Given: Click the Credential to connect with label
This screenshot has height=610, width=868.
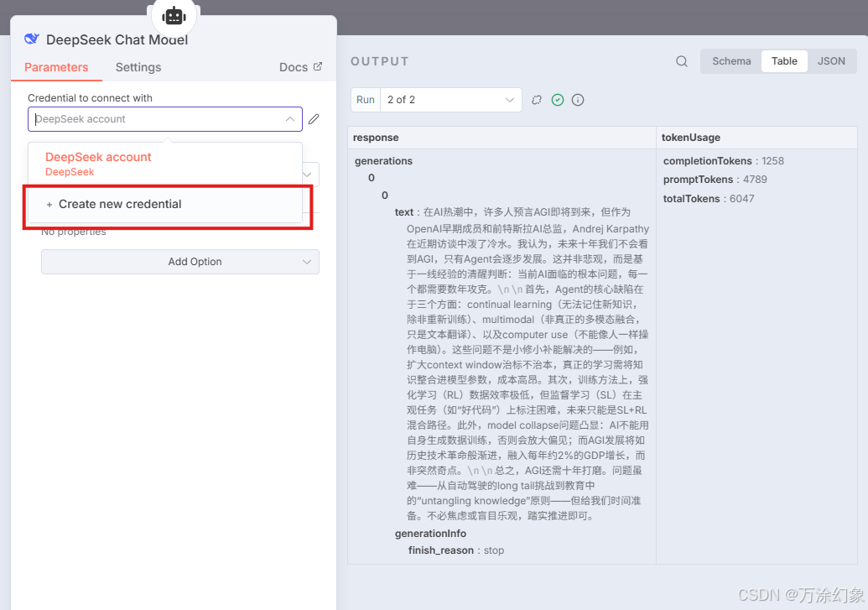Looking at the screenshot, I should point(91,98).
